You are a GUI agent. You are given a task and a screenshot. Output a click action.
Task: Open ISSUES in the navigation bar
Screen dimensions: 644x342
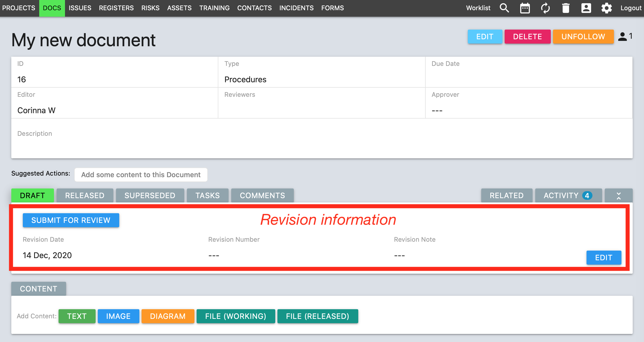click(80, 8)
